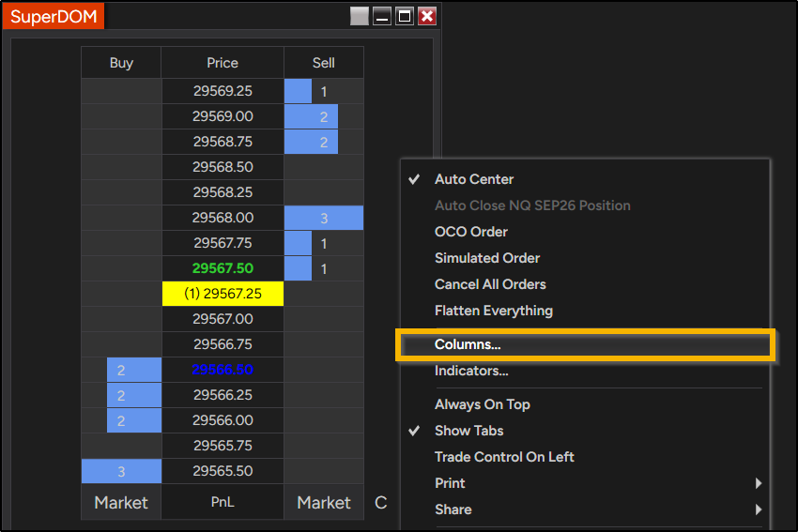Minimize the SuperDOM window
798x532 pixels.
point(382,16)
